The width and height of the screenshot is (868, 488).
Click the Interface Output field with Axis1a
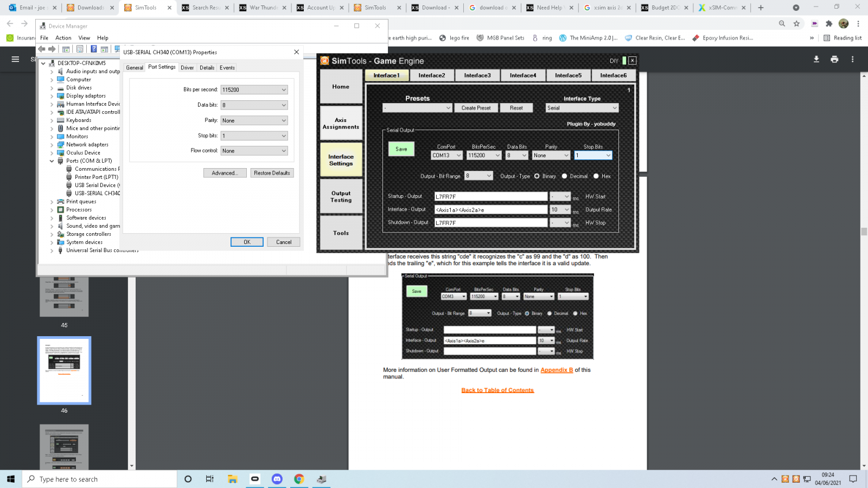(x=491, y=210)
